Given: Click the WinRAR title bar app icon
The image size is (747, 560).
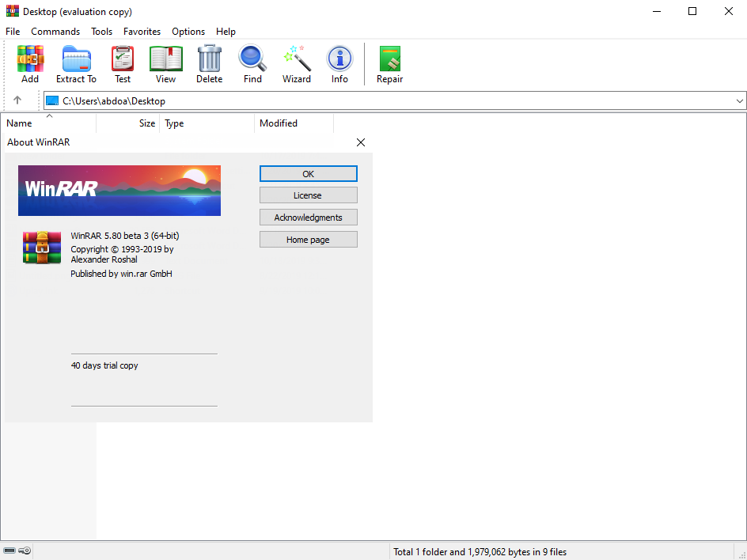Looking at the screenshot, I should pos(13,11).
